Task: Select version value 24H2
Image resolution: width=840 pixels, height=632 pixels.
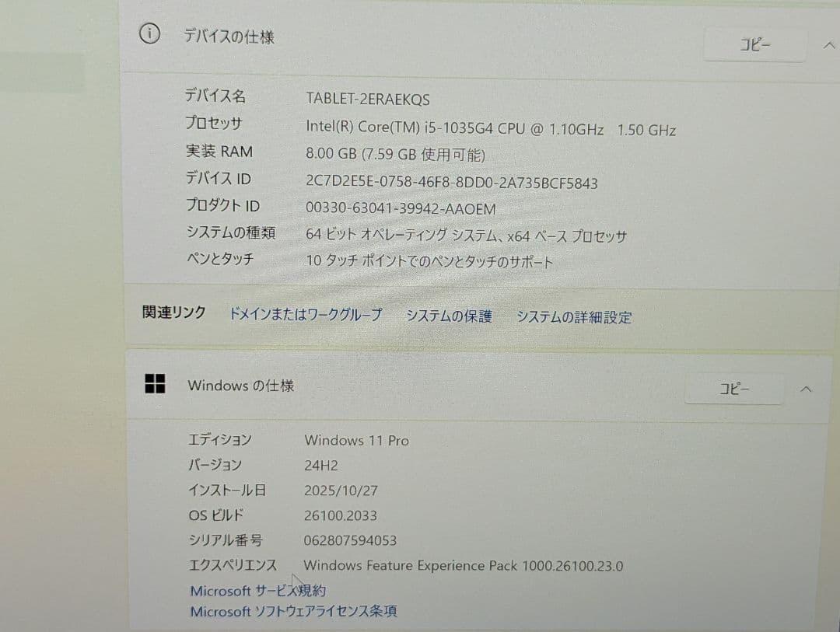Action: tap(321, 466)
